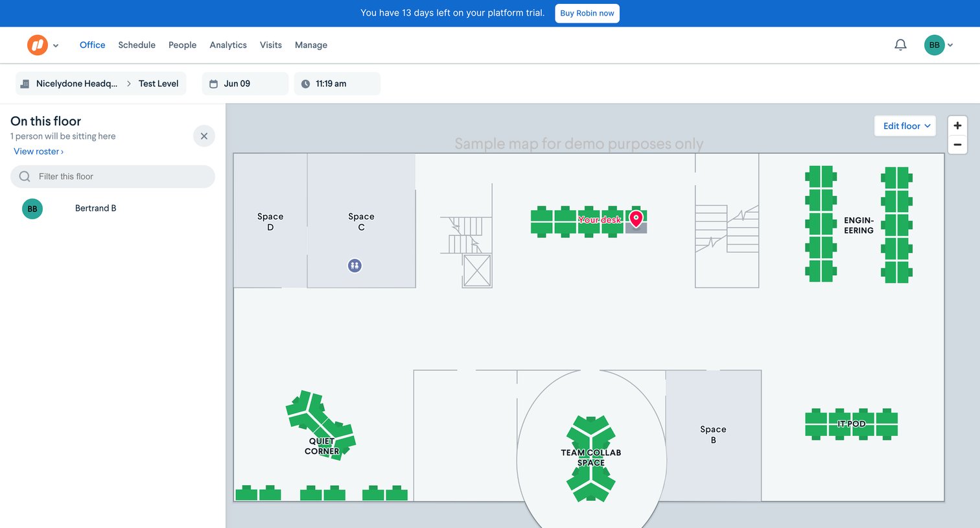
Task: Click the restroom icon in Space C
Action: click(355, 265)
